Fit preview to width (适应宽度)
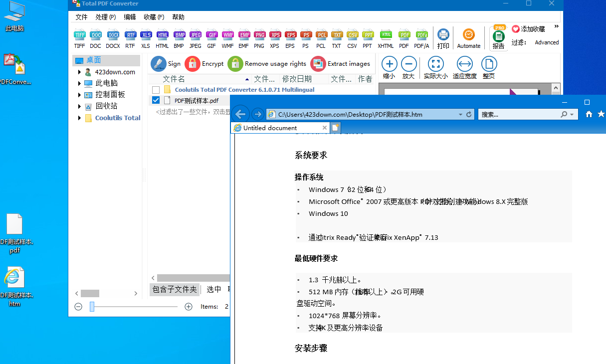Viewport: 606px width, 364px height. coord(464,68)
